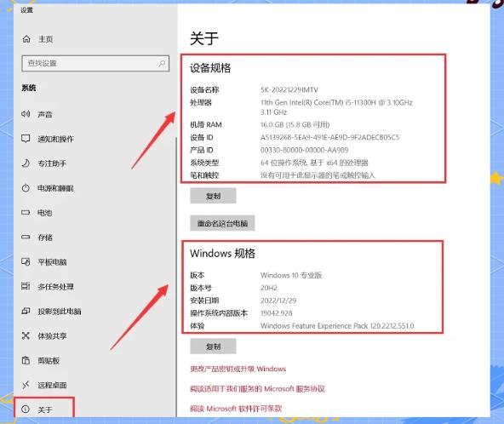Open 电源和睡眠 power icon

coord(26,188)
